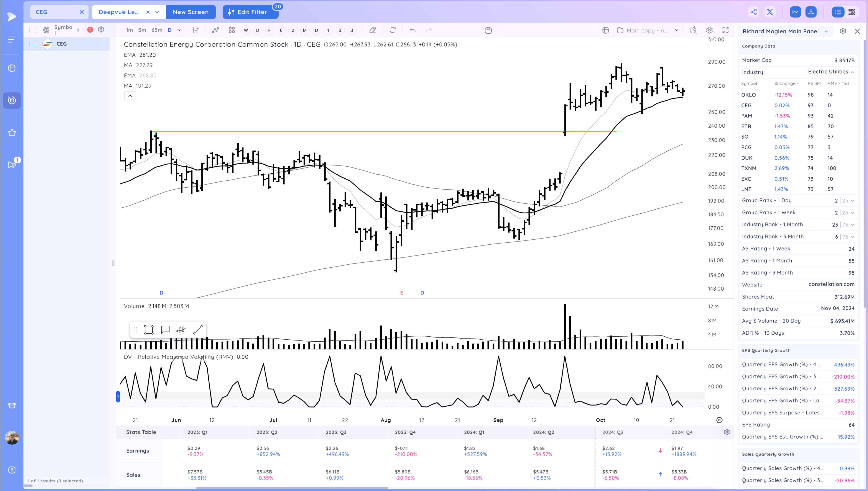Image resolution: width=868 pixels, height=491 pixels.
Task: Open the chart settings gear
Action: coord(709,30)
